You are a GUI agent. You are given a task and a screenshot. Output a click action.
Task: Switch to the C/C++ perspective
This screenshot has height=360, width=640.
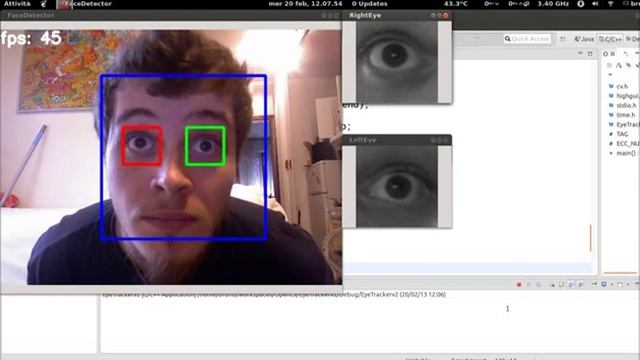point(610,39)
